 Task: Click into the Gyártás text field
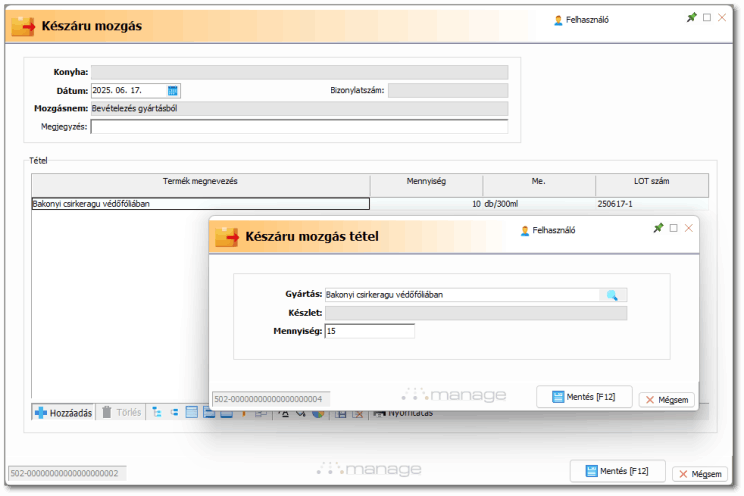click(x=462, y=295)
